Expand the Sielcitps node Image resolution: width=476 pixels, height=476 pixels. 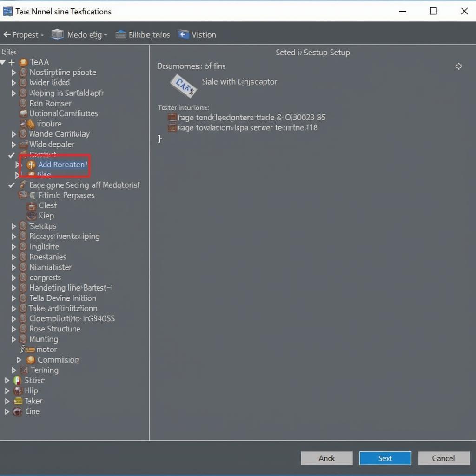pyautogui.click(x=13, y=226)
